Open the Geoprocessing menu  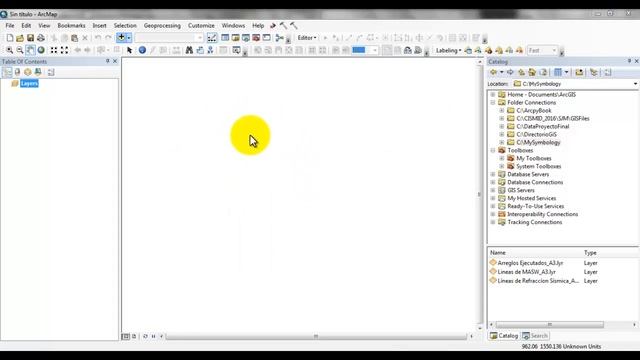click(162, 25)
